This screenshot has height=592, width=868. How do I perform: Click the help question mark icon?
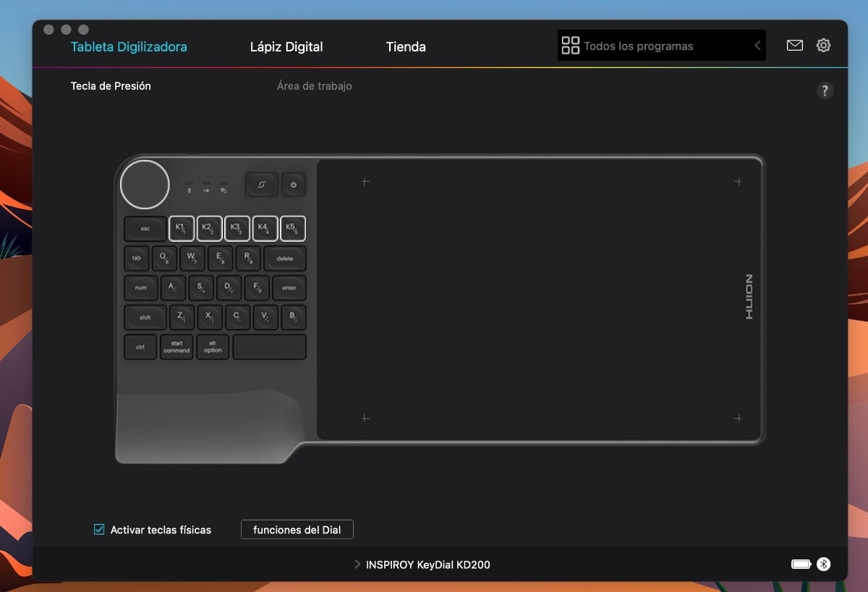[825, 90]
